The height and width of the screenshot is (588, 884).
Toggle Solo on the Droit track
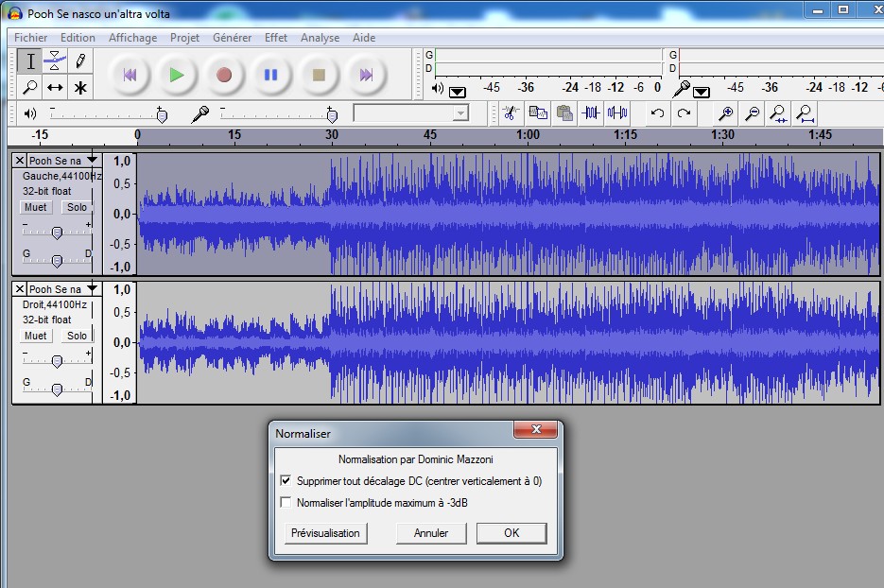tap(77, 336)
